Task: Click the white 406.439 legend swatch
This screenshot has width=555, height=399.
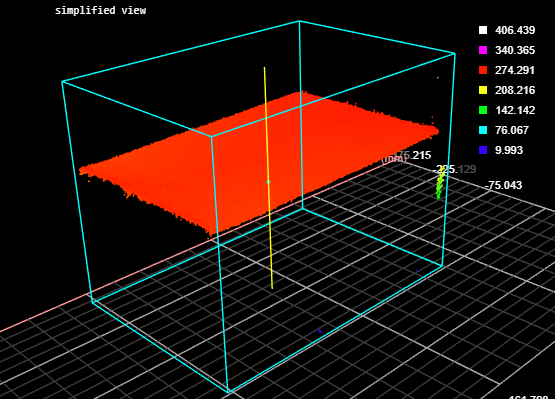Action: [x=483, y=30]
